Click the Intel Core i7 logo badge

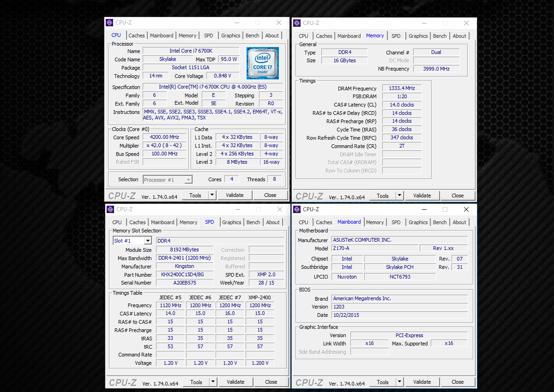[x=262, y=62]
